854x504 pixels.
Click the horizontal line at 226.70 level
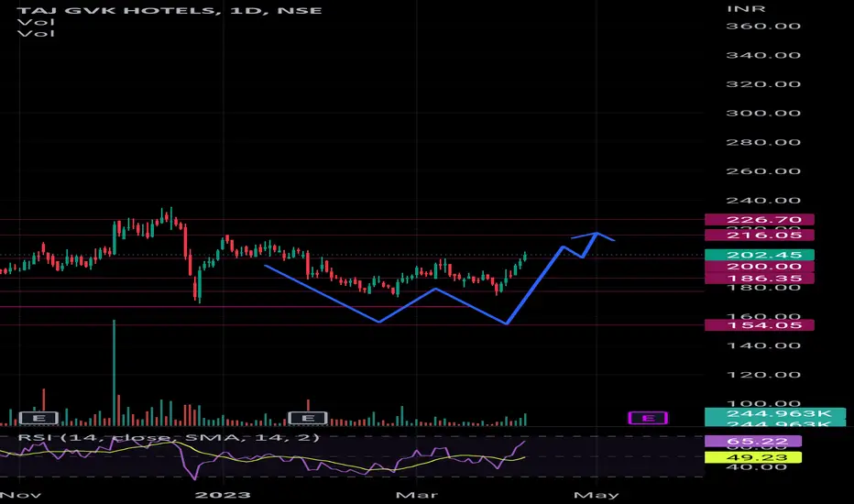351,220
